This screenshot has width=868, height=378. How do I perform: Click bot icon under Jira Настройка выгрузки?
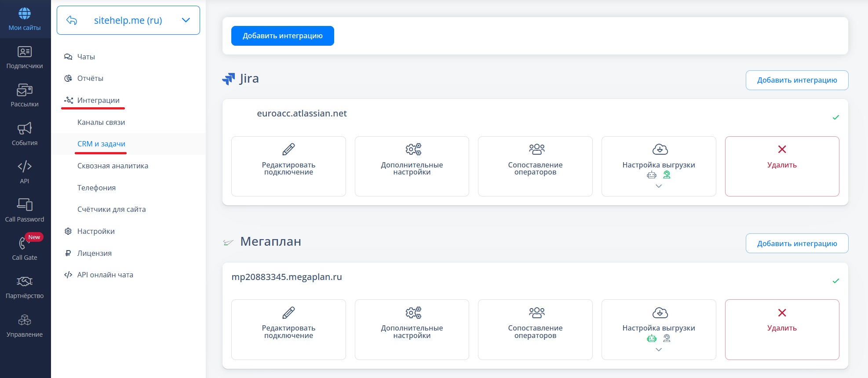tap(652, 175)
